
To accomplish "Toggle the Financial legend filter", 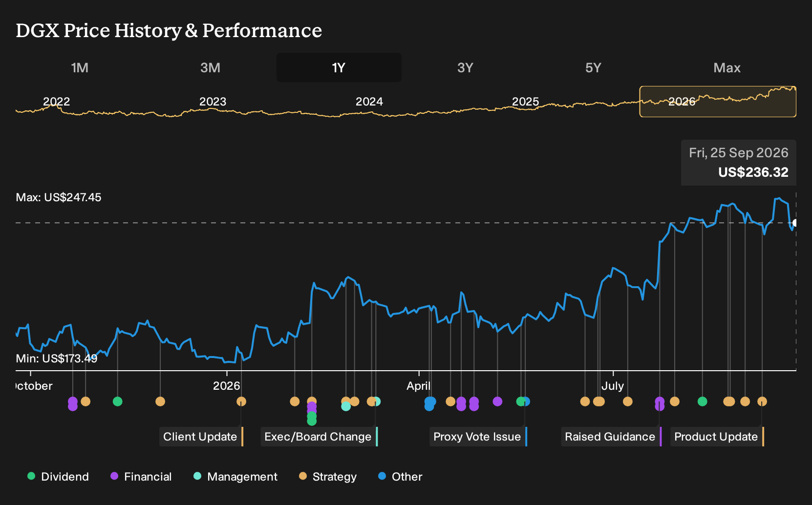I will pyautogui.click(x=141, y=477).
